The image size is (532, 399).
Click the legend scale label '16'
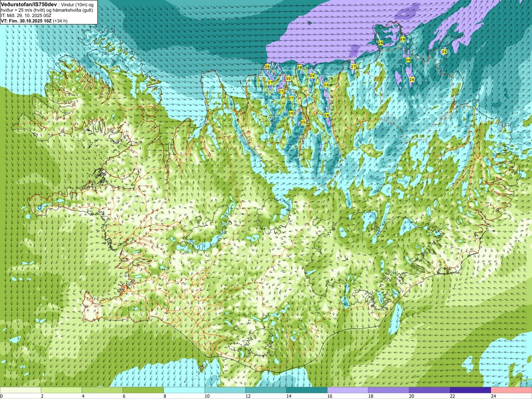330,396
